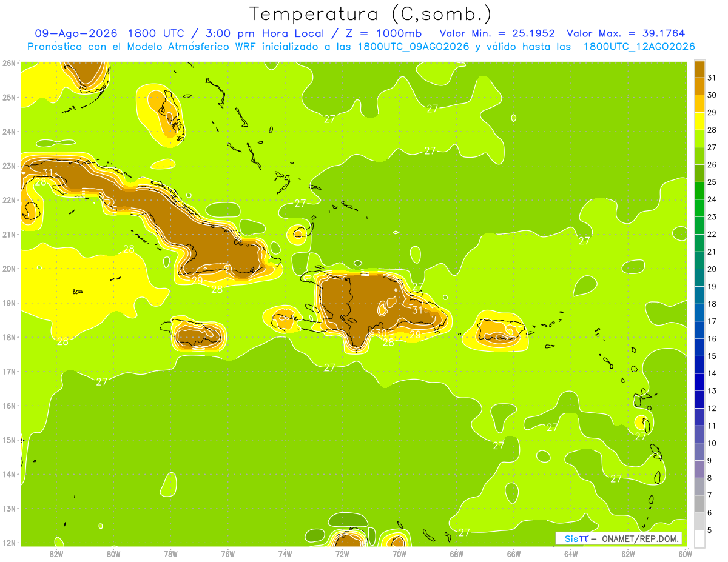Click the 72W longitude label
728x562 pixels.
click(x=342, y=554)
